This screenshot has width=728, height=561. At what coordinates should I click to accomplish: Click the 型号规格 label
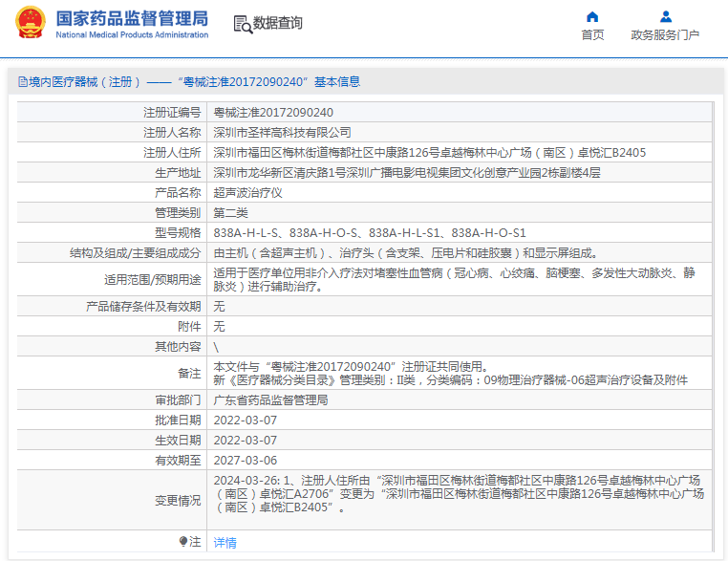(178, 232)
